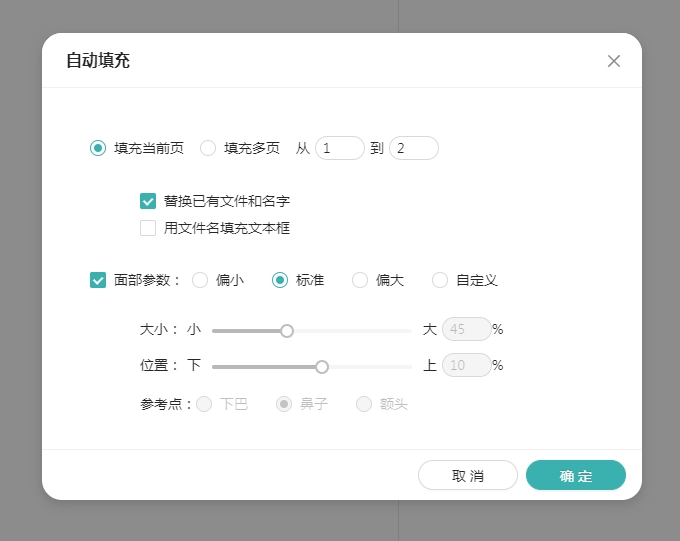680x541 pixels.
Task: Choose the 偏大 face parameter option
Action: point(360,280)
